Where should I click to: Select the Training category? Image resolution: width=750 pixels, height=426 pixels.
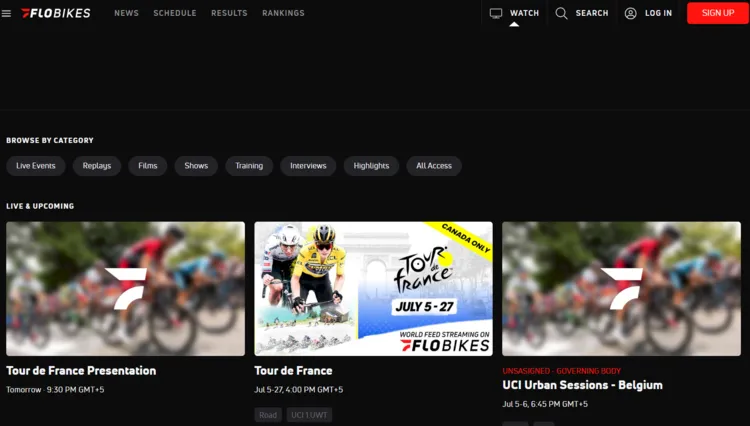coord(249,166)
